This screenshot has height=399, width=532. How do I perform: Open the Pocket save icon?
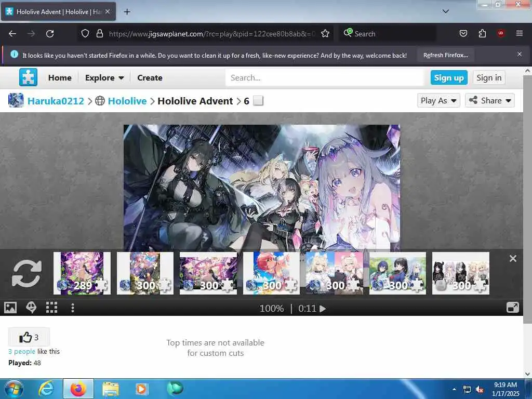click(463, 34)
